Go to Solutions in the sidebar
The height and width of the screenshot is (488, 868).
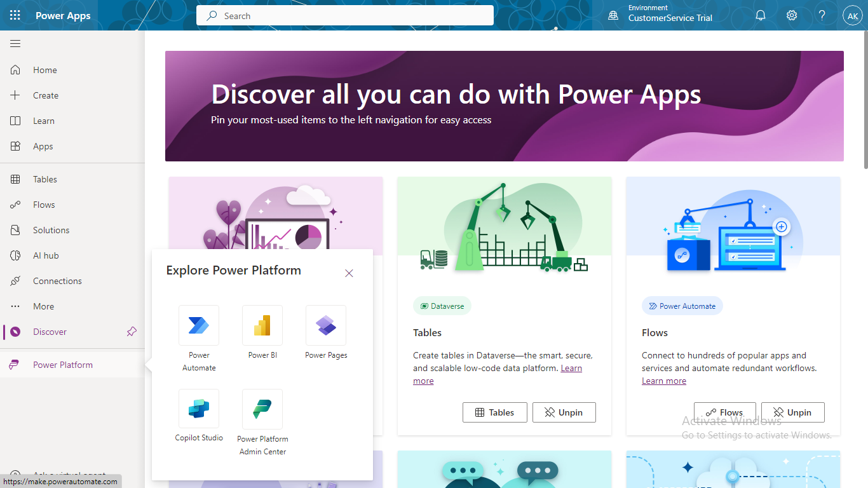[x=51, y=230]
